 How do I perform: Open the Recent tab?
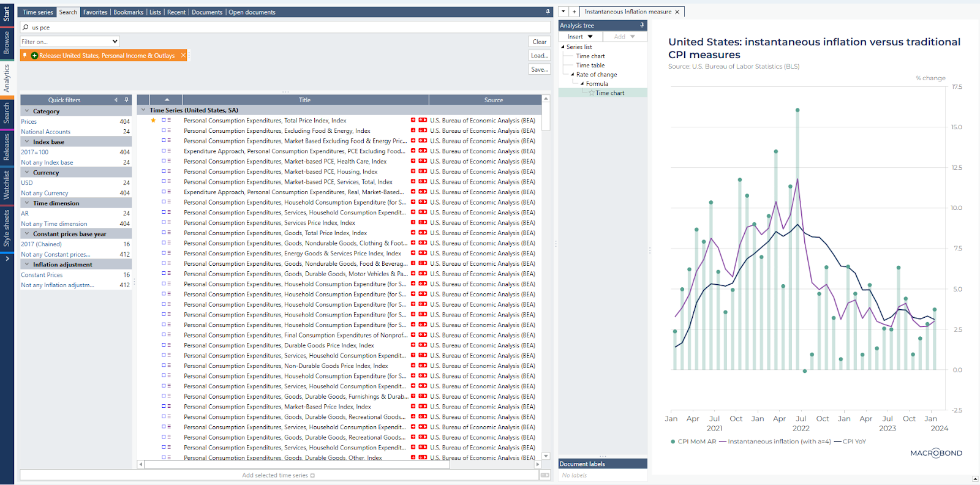pyautogui.click(x=176, y=12)
